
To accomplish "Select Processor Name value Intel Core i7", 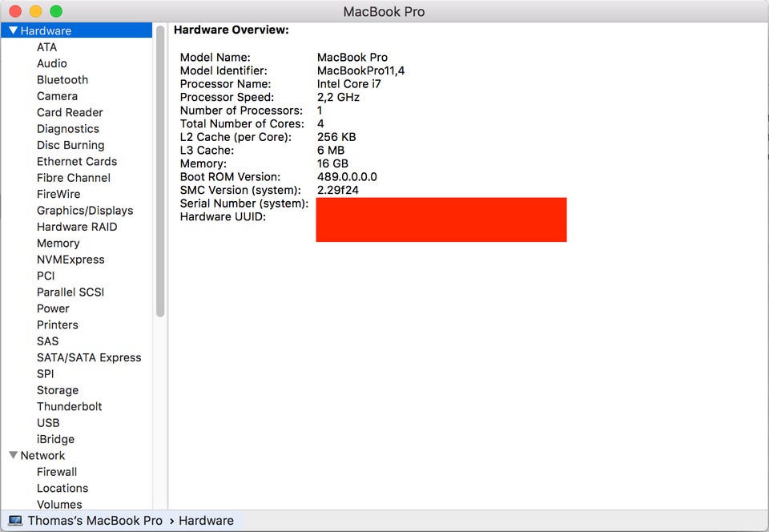I will (348, 84).
